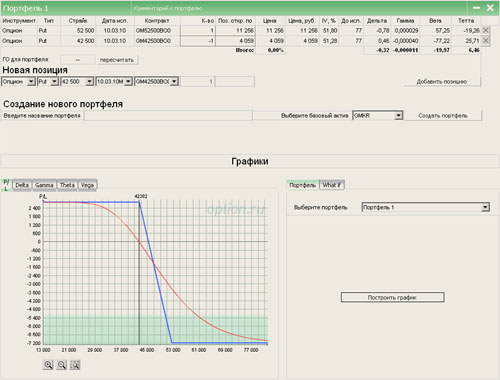This screenshot has height=380, width=500.
Task: Click the quantity field of the 52 500 row
Action: pyautogui.click(x=197, y=31)
